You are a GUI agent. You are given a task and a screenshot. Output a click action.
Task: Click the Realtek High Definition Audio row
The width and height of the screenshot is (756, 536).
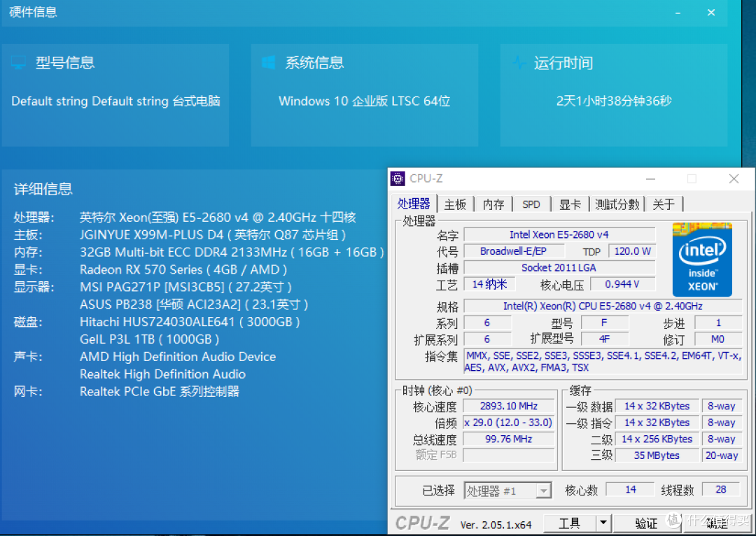pyautogui.click(x=162, y=374)
